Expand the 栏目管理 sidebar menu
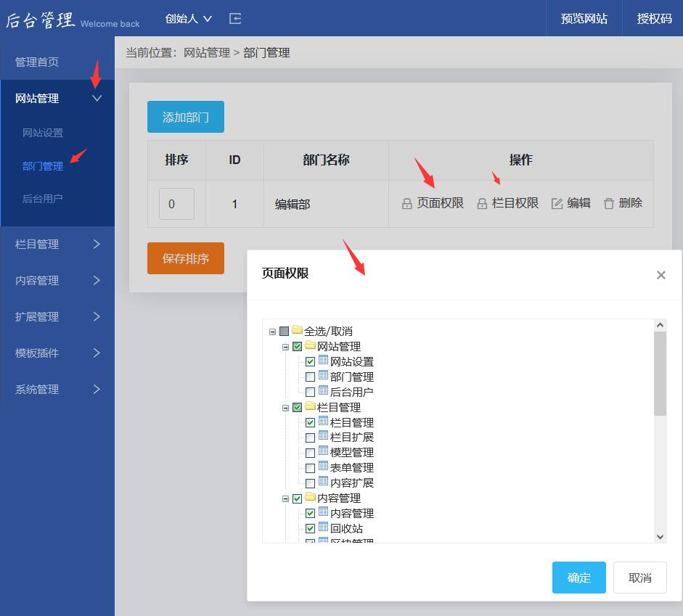The height and width of the screenshot is (616, 683). (x=57, y=245)
